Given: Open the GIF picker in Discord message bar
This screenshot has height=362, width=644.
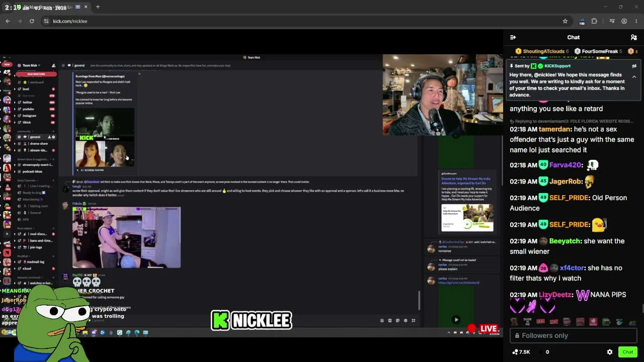Looking at the screenshot, I should click(x=390, y=320).
